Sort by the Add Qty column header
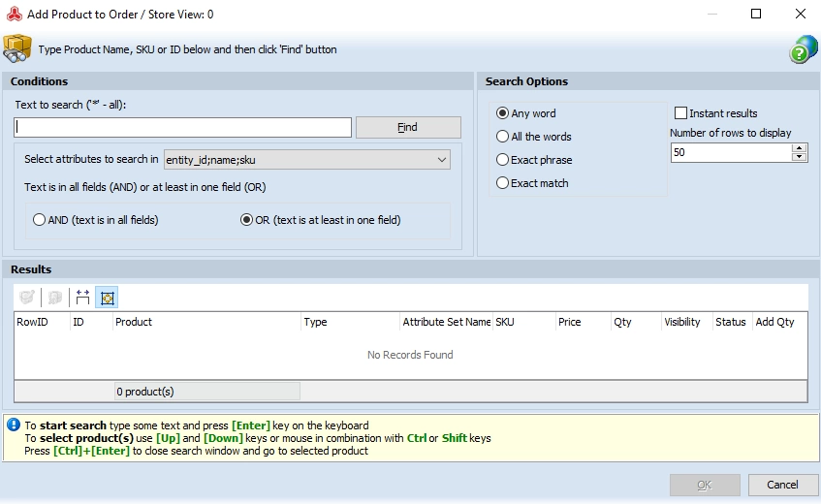This screenshot has width=821, height=504. click(x=779, y=322)
